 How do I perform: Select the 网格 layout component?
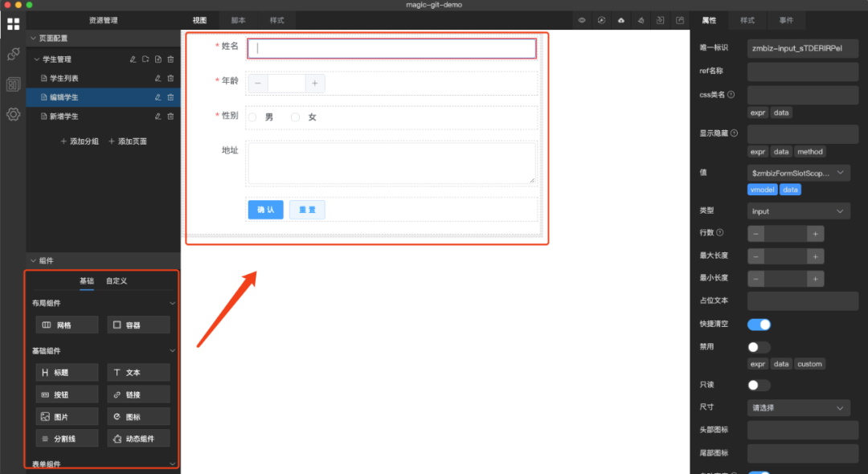(67, 325)
